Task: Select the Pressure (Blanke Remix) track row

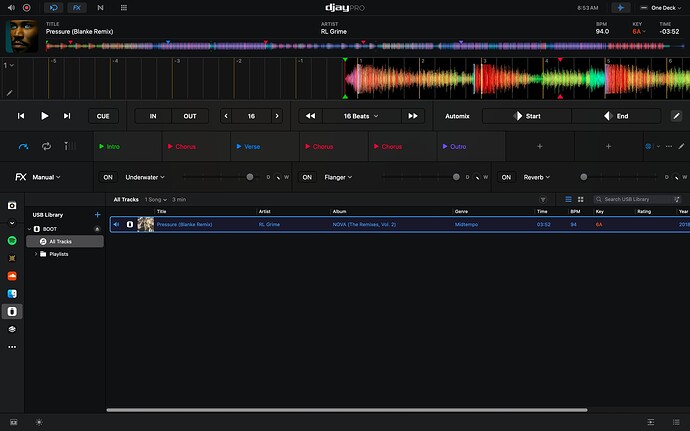Action: click(400, 224)
